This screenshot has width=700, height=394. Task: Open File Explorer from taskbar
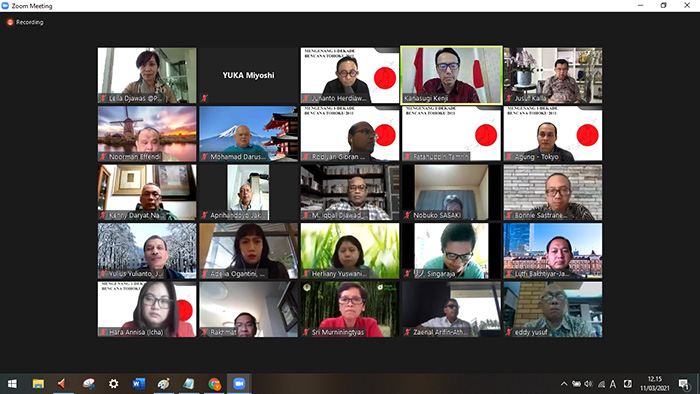[x=38, y=383]
